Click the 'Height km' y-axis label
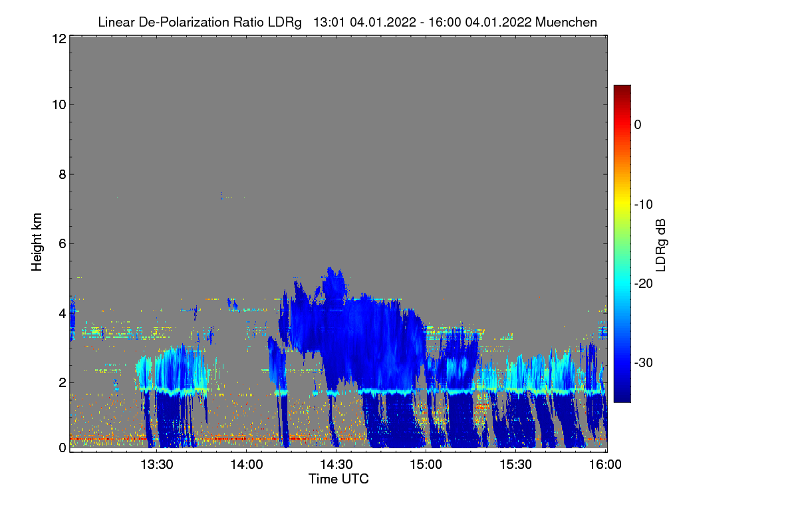The width and height of the screenshot is (798, 532). tap(37, 243)
